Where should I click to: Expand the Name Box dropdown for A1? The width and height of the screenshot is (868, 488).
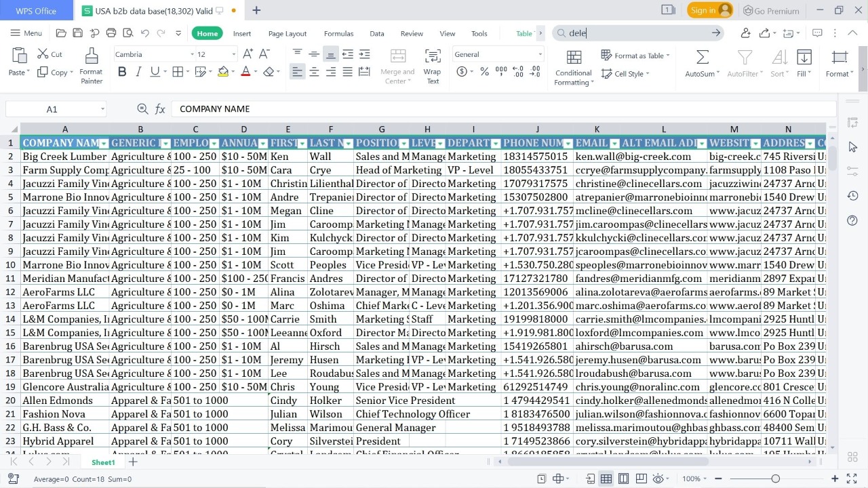point(102,109)
